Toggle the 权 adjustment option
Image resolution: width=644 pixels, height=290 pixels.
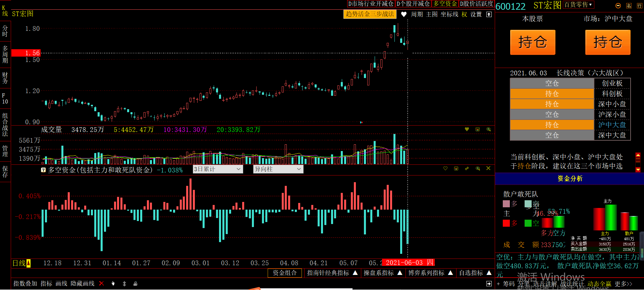[464, 14]
